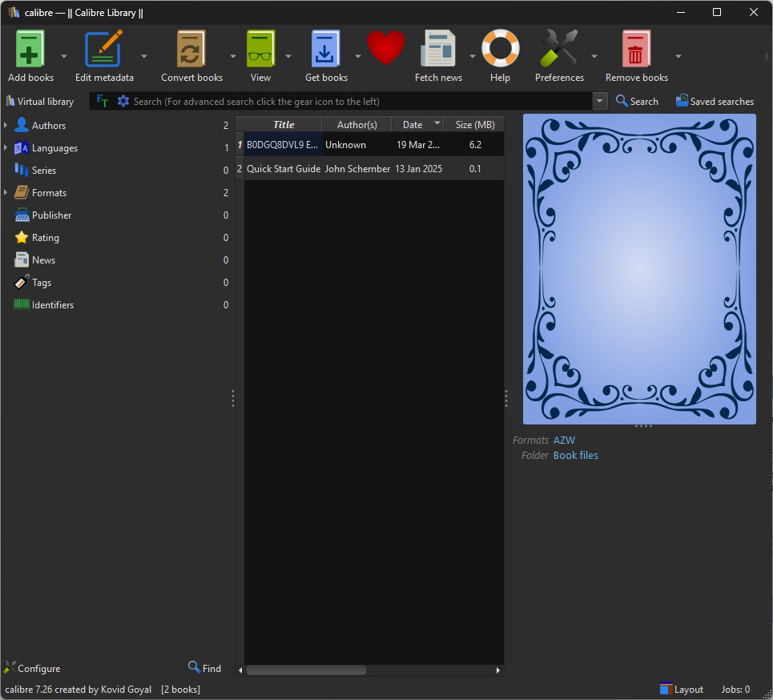
Task: Select the Identifiers category
Action: tap(52, 304)
